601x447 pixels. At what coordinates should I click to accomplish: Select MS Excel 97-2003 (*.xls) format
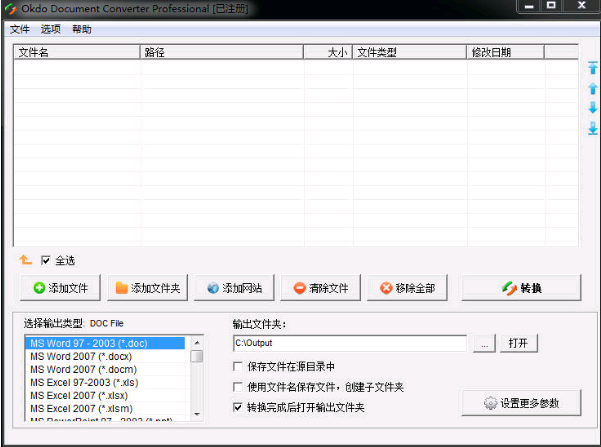(105, 382)
